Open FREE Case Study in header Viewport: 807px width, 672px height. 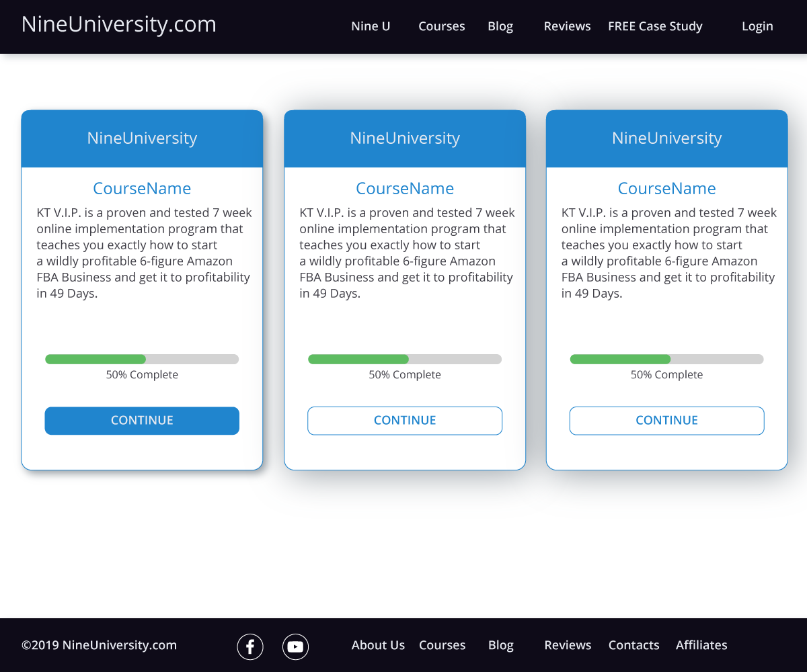pyautogui.click(x=655, y=26)
